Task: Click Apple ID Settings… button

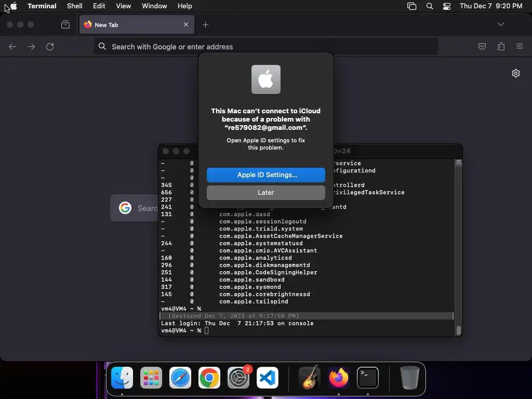Action: pos(265,175)
